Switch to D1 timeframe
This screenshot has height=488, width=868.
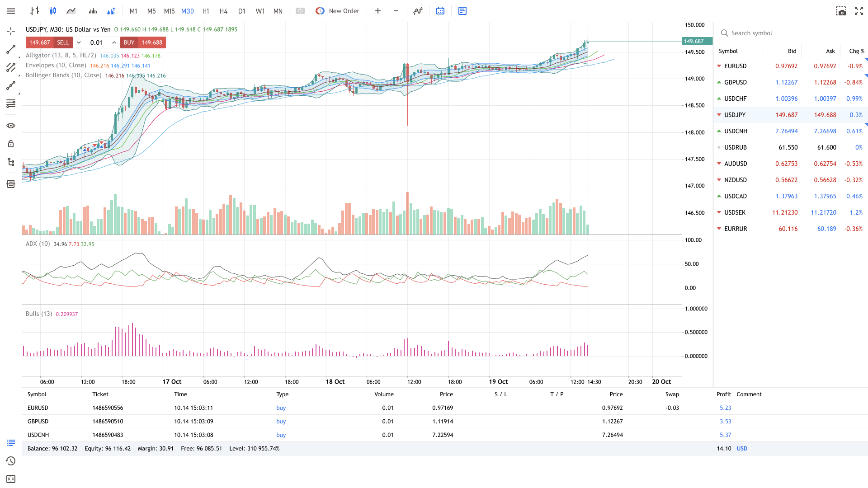[x=242, y=11]
